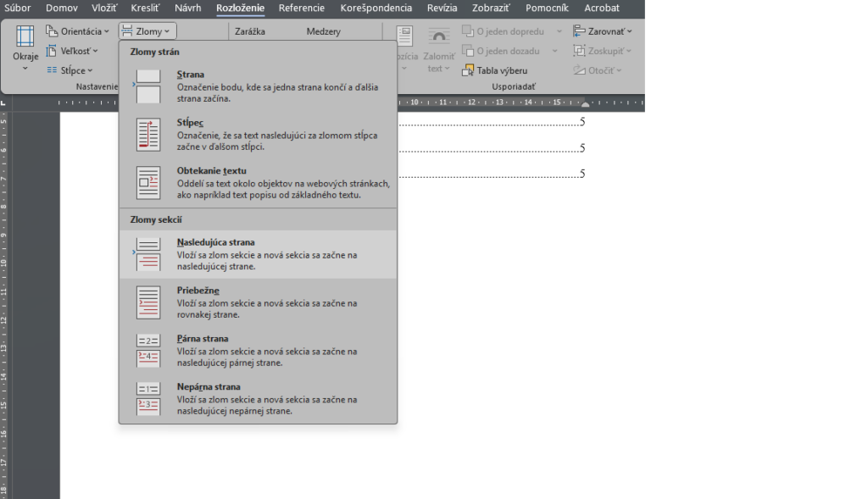Switch to the Domov ribbon tab
This screenshot has width=868, height=499.
point(61,8)
